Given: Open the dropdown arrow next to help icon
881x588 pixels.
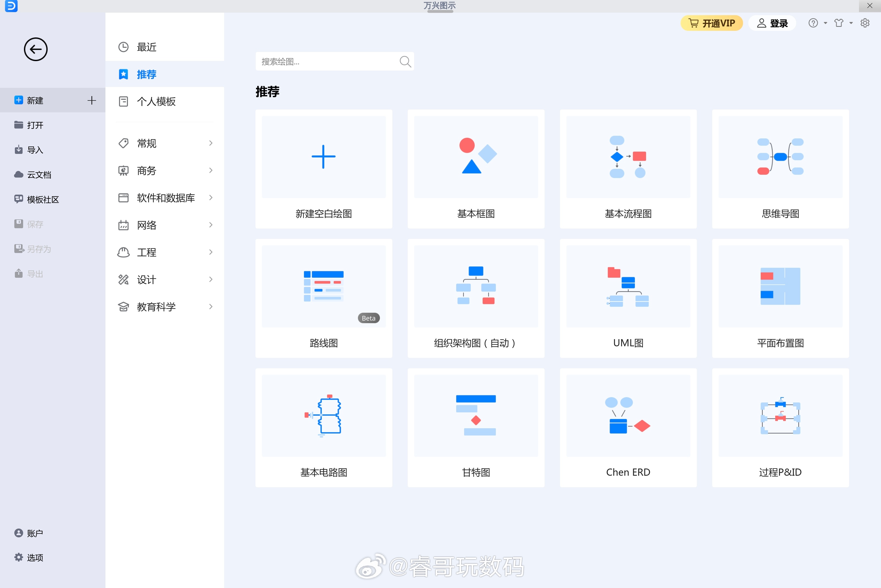Looking at the screenshot, I should (825, 23).
